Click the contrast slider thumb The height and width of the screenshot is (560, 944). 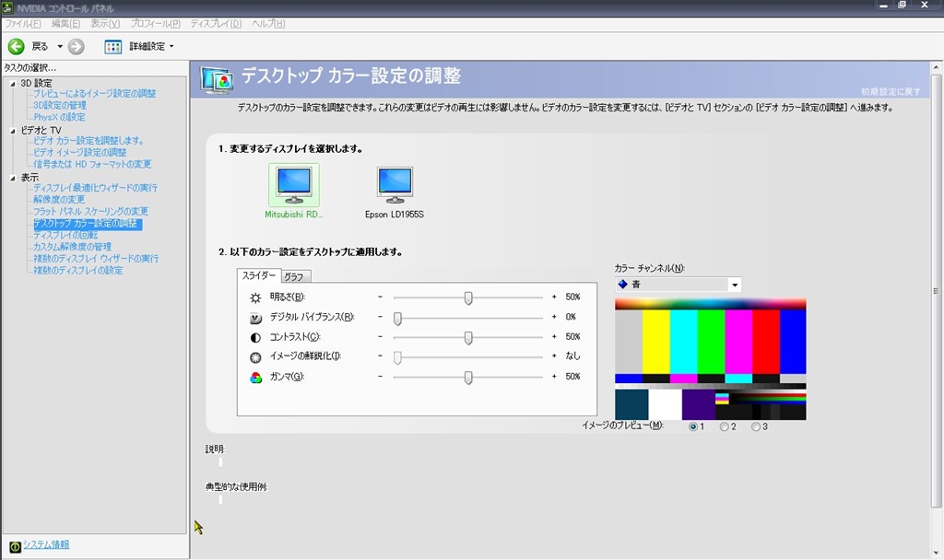pyautogui.click(x=468, y=337)
